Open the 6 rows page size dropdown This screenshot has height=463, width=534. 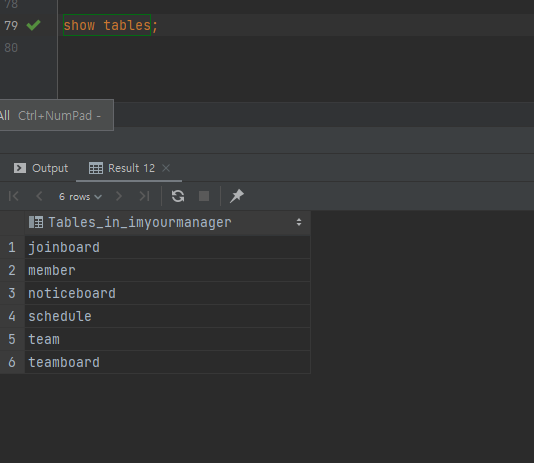pyautogui.click(x=80, y=197)
